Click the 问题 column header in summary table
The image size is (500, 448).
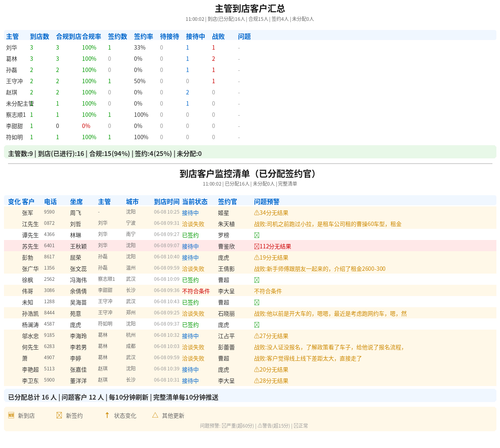coord(244,36)
